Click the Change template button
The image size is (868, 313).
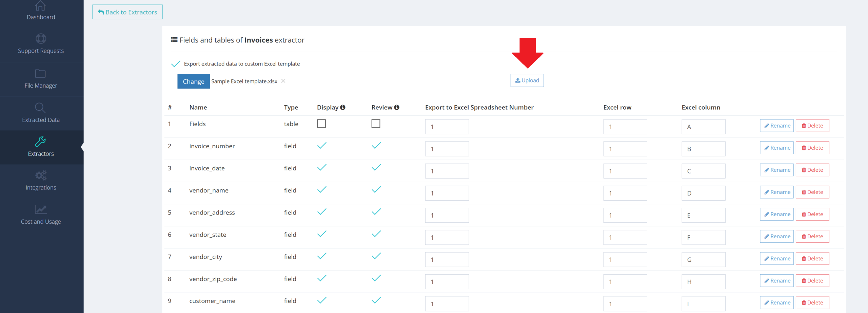[x=194, y=81]
